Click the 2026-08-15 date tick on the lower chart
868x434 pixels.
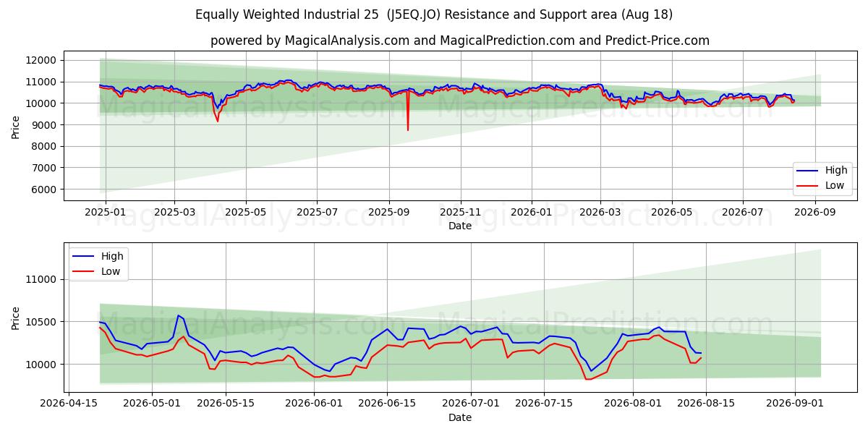click(707, 404)
